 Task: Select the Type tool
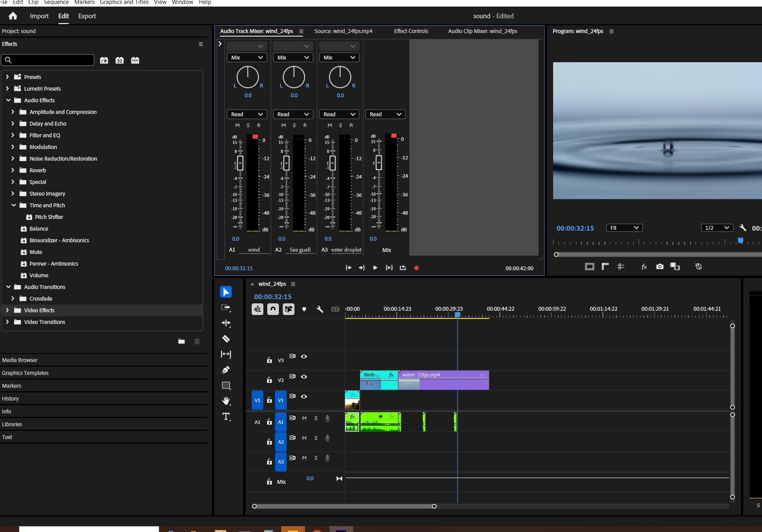point(226,416)
